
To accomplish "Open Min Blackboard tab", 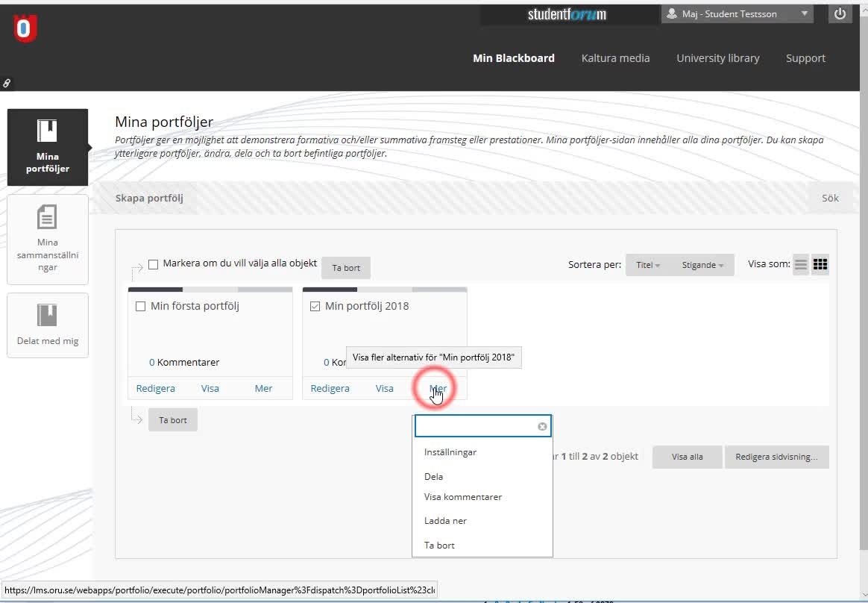I will [513, 58].
